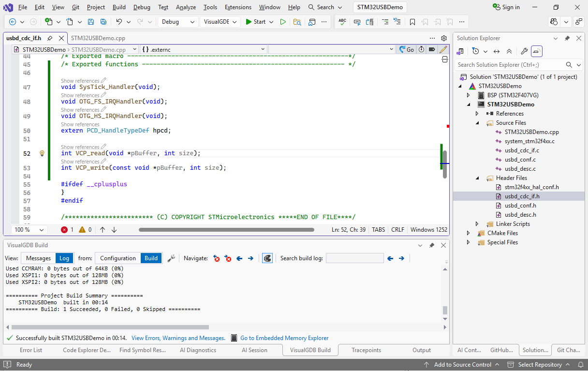Image resolution: width=588 pixels, height=371 pixels.
Task: Toggle build view to Messages
Action: [x=38, y=258]
